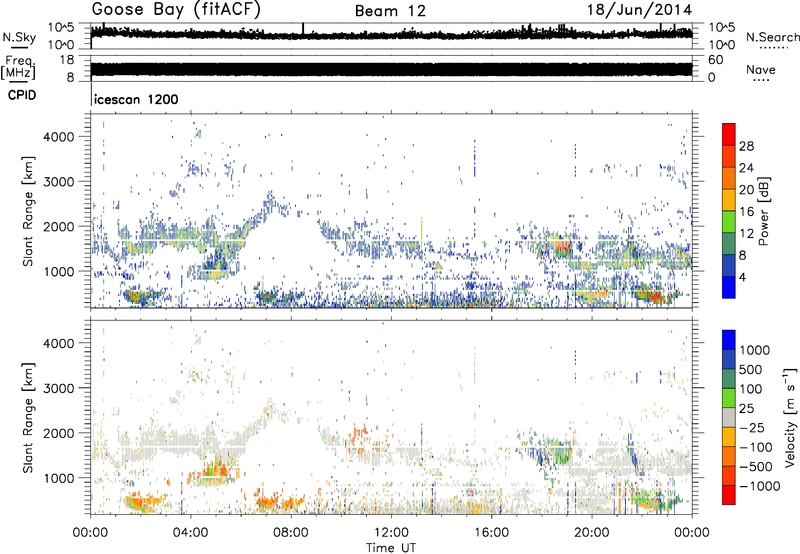Viewport: 800px width, 554px height.
Task: Click the '4000' tick of the power panel
Action: coord(58,137)
